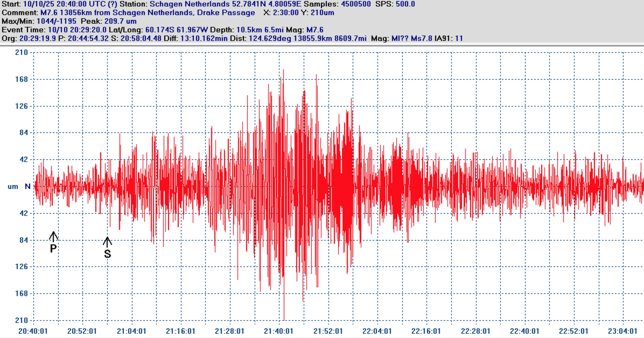Click the event Lat/Long 60.174S 61.967W text
Viewport: 644px width, 338px height.
click(x=176, y=30)
